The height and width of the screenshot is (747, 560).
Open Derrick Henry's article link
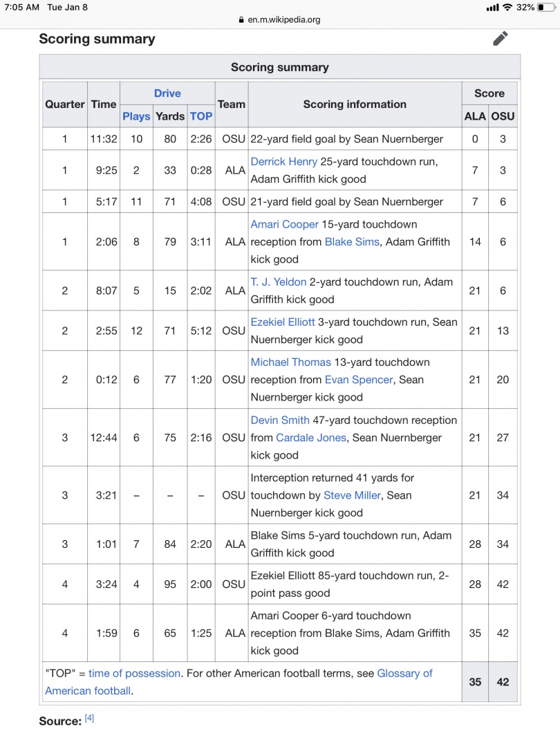tap(283, 161)
